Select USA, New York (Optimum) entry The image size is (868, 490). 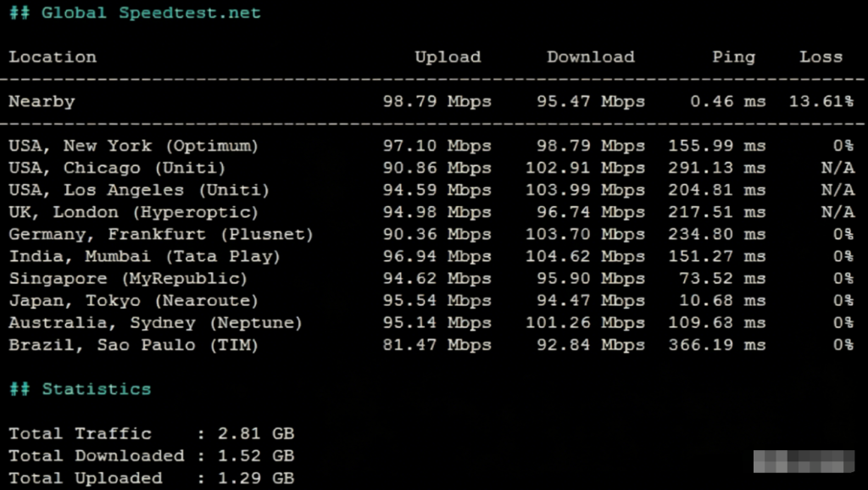(x=133, y=146)
